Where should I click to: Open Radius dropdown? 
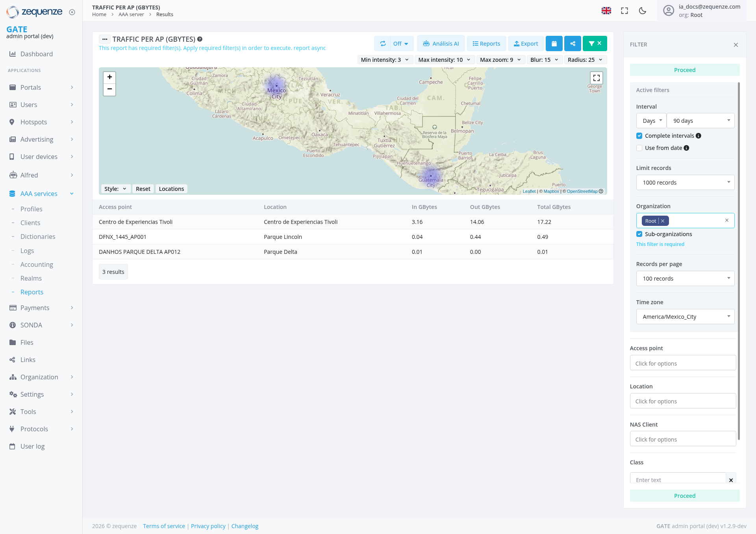click(585, 60)
